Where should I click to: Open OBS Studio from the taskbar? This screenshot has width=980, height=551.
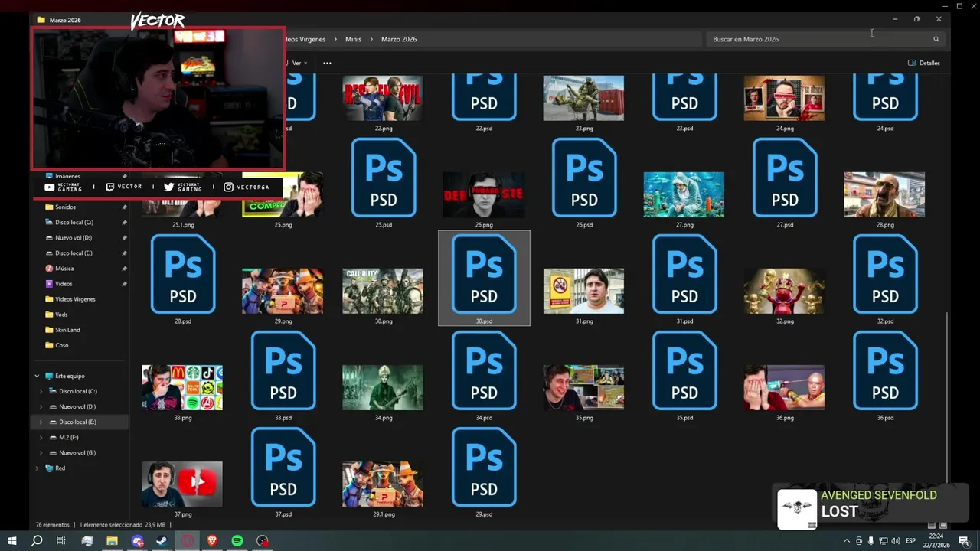pos(263,541)
